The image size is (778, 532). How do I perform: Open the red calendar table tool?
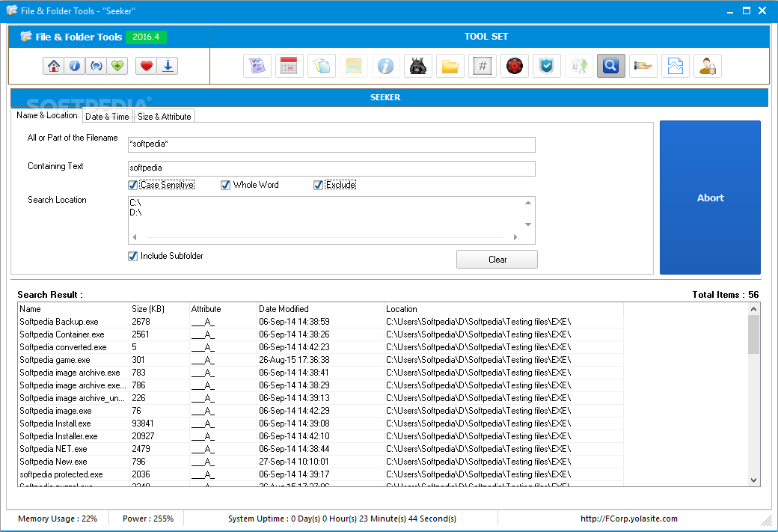(x=289, y=66)
